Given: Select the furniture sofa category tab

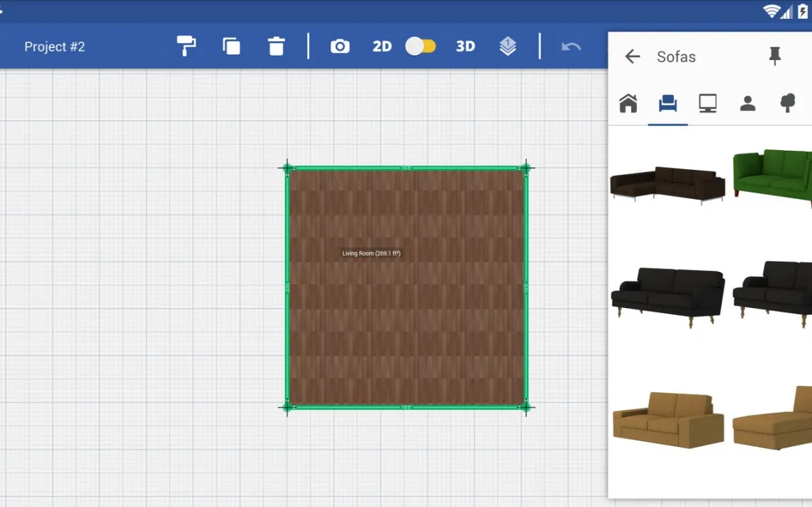Looking at the screenshot, I should [x=667, y=103].
